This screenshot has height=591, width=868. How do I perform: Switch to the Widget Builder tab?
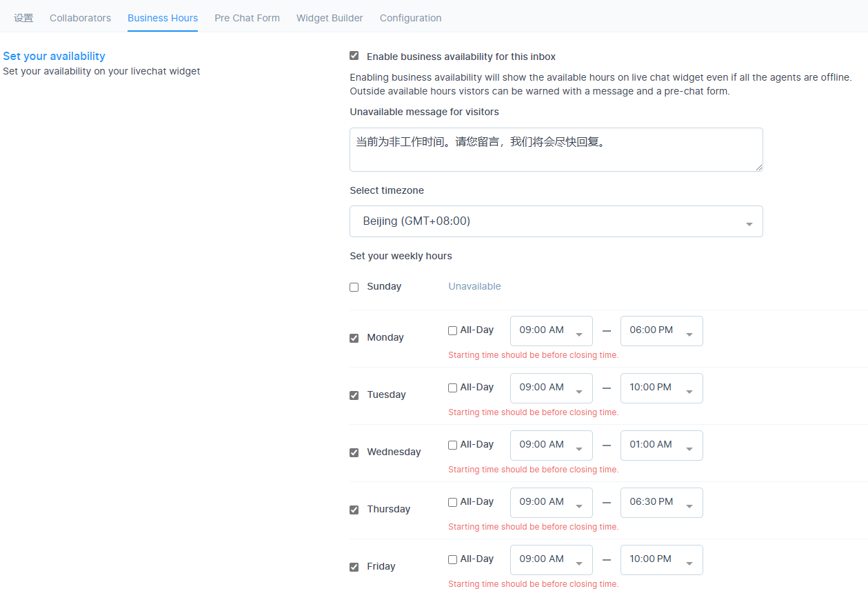click(x=330, y=18)
